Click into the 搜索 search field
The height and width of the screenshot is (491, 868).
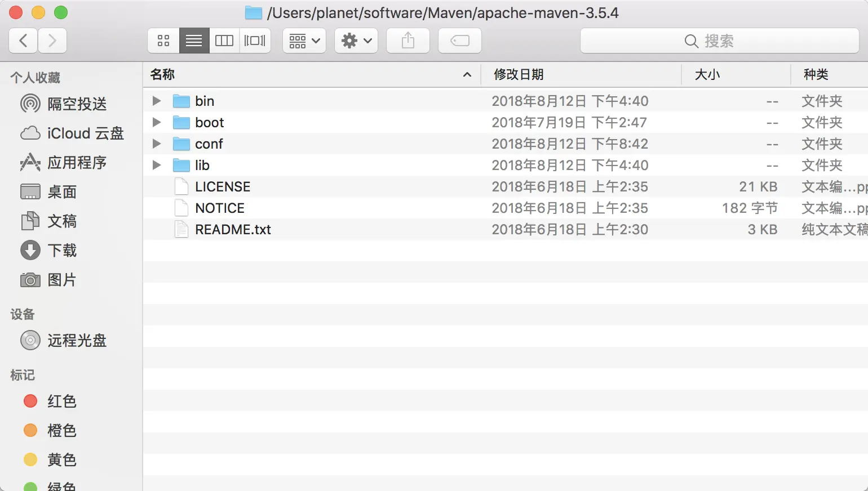pyautogui.click(x=719, y=41)
